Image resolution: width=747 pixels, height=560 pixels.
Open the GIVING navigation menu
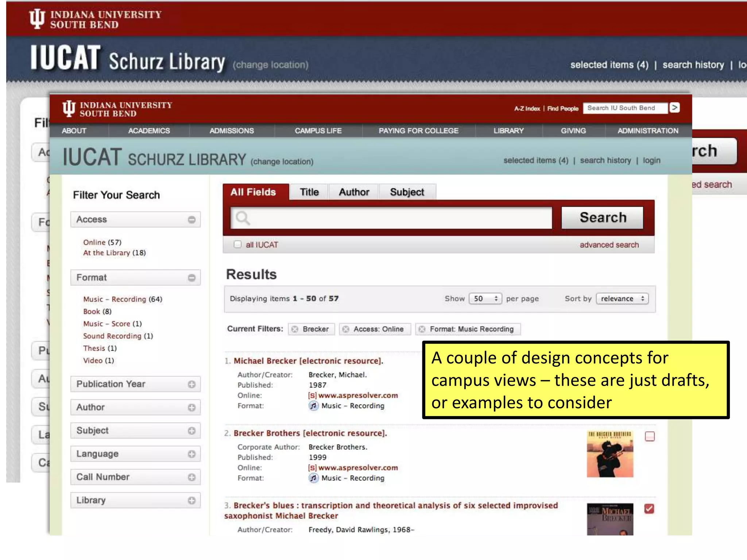pyautogui.click(x=573, y=131)
